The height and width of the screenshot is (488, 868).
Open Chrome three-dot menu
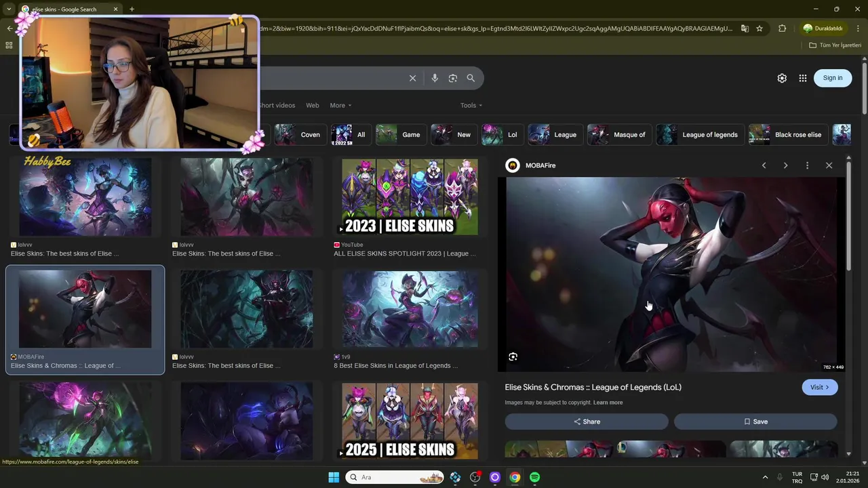[859, 28]
